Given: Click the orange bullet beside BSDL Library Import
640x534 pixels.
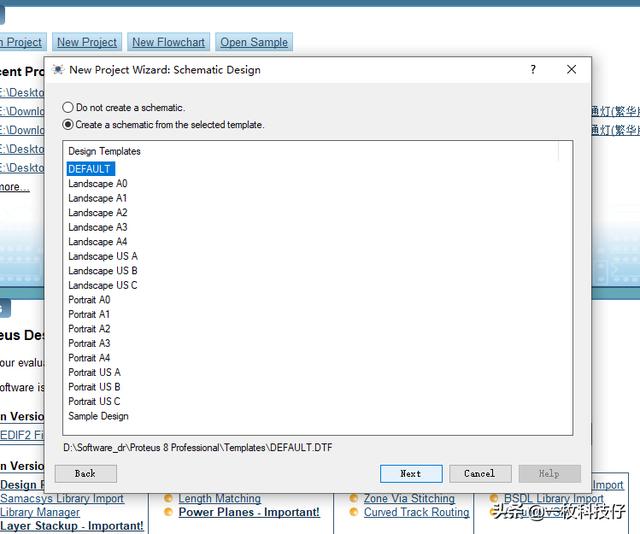Looking at the screenshot, I should [494, 498].
